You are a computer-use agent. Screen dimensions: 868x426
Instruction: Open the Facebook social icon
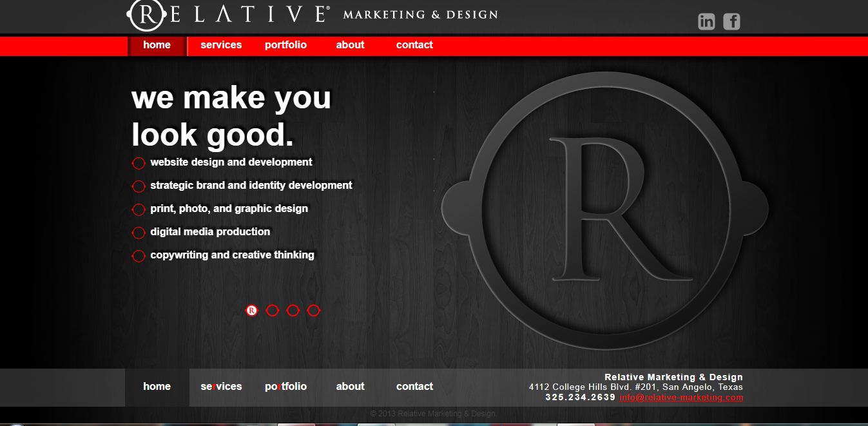coord(731,21)
